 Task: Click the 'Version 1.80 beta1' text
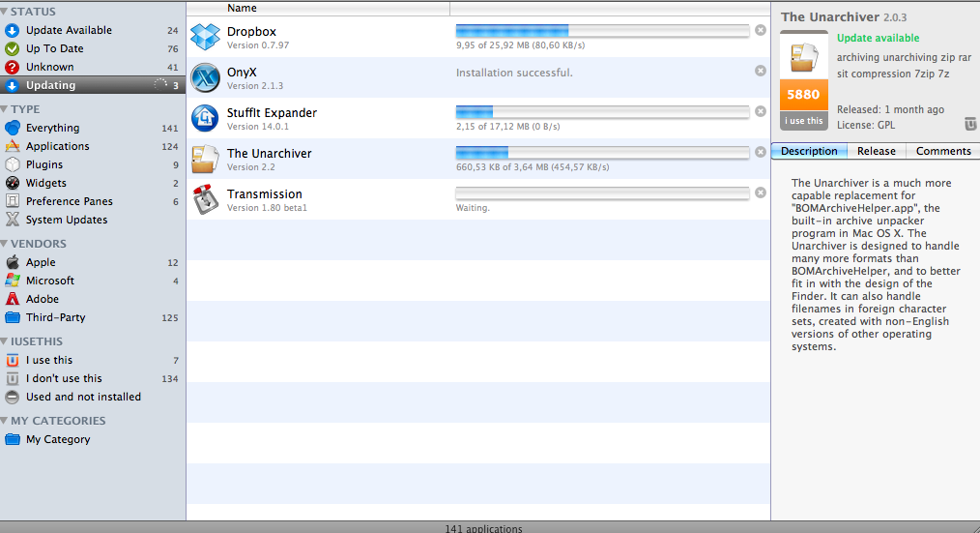[x=267, y=208]
